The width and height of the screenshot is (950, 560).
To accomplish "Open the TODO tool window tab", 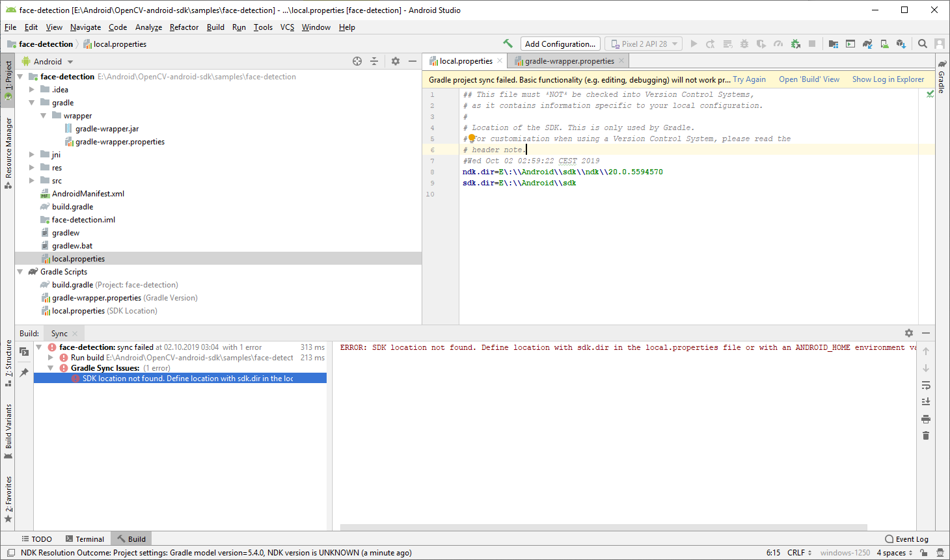I will click(36, 539).
